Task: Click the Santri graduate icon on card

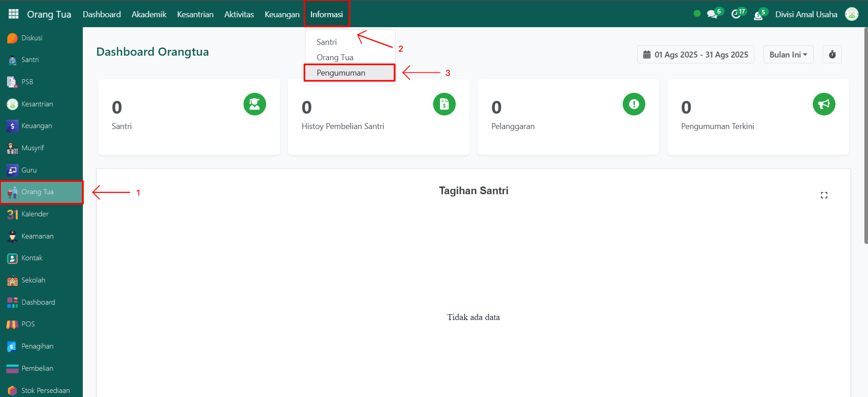Action: coord(254,104)
